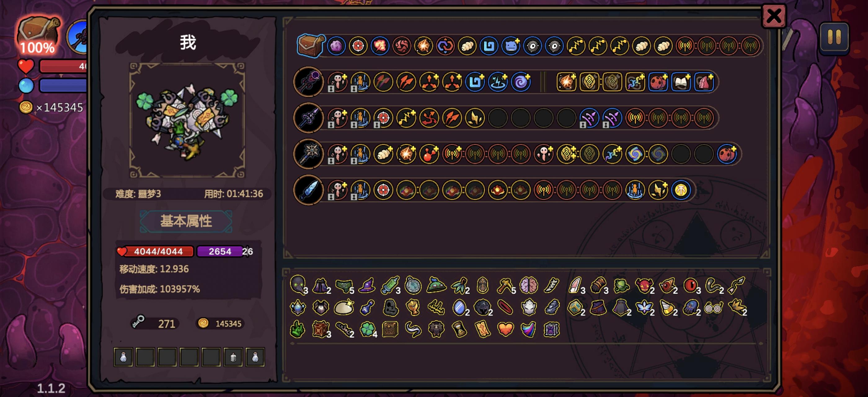Click the purple shield bar 2654
Image resolution: width=868 pixels, height=397 pixels.
(x=220, y=252)
